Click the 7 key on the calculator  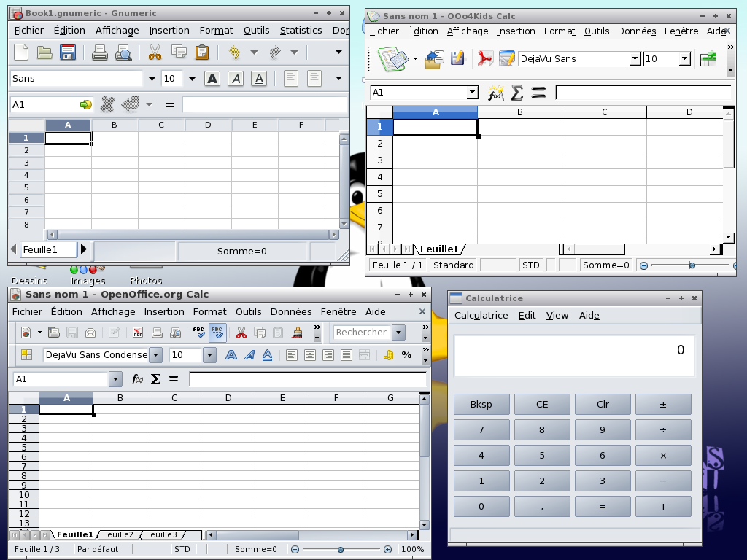[481, 430]
